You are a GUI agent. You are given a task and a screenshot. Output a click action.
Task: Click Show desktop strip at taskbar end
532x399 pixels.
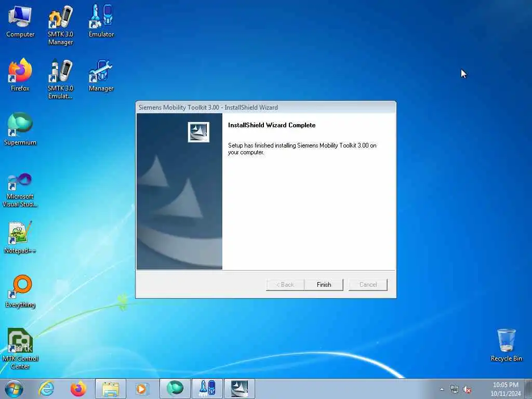tap(528, 389)
